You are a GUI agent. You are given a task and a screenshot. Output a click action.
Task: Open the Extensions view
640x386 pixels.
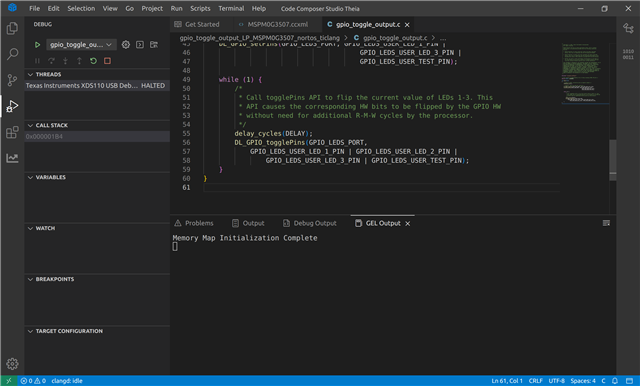point(12,132)
